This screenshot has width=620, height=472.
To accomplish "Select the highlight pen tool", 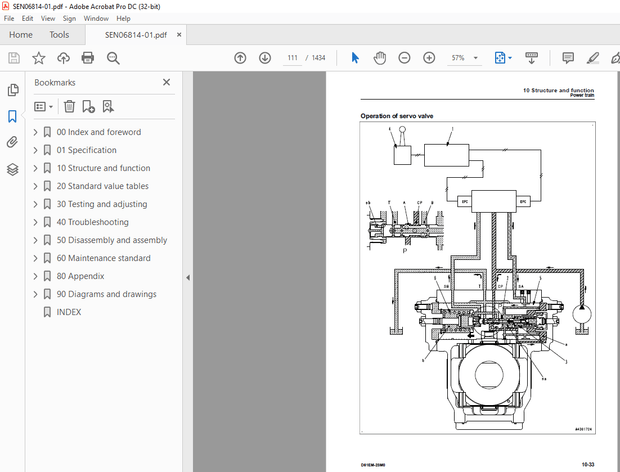I will click(x=593, y=58).
